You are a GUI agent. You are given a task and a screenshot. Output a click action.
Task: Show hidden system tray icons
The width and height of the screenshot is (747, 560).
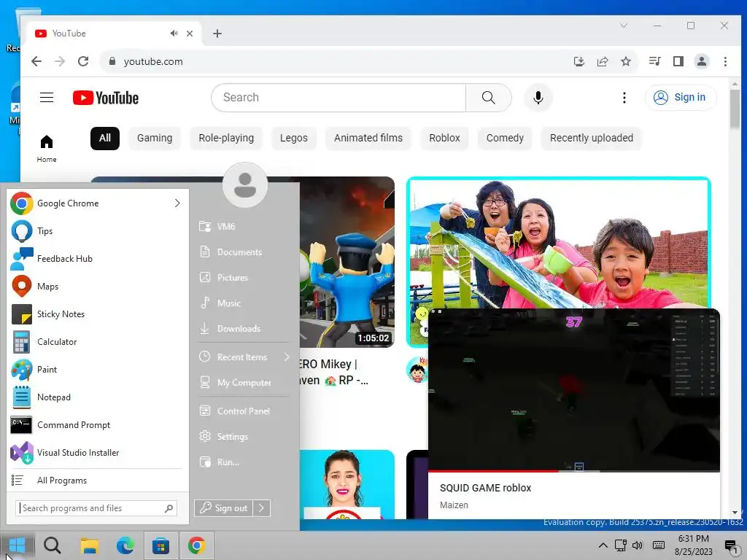(x=603, y=545)
